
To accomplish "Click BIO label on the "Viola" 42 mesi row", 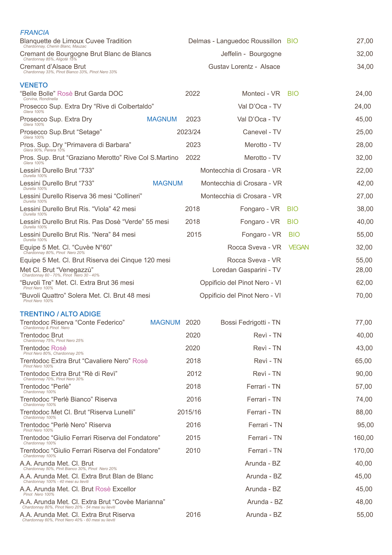I will coord(292,209).
